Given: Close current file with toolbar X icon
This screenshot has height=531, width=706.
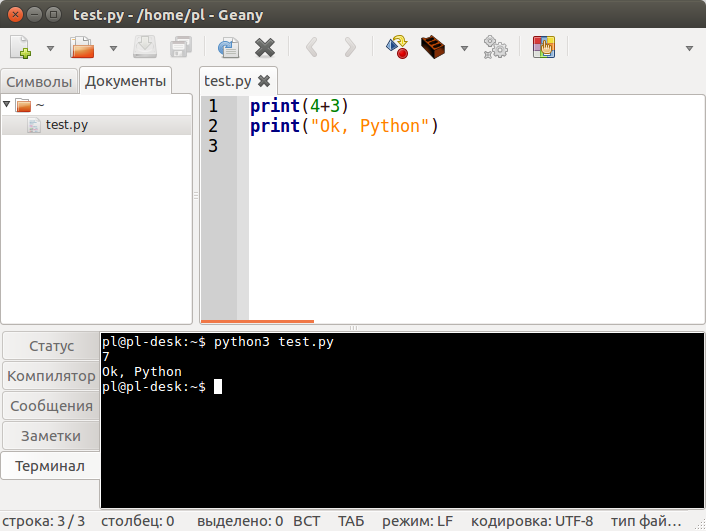Looking at the screenshot, I should coord(265,47).
